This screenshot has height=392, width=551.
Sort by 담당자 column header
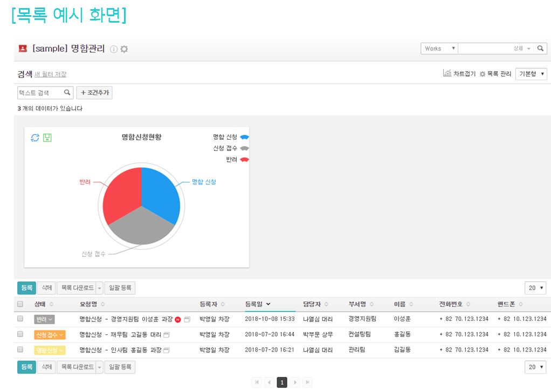tap(315, 304)
